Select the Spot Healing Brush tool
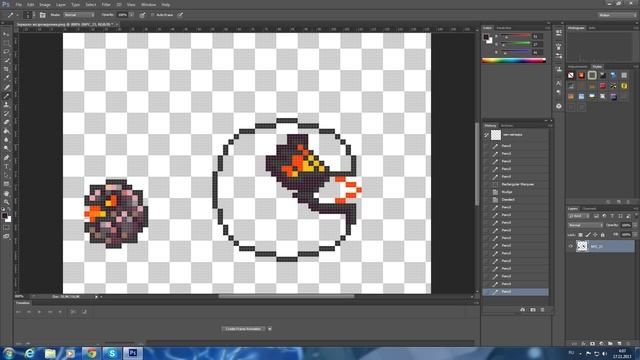 (x=6, y=87)
